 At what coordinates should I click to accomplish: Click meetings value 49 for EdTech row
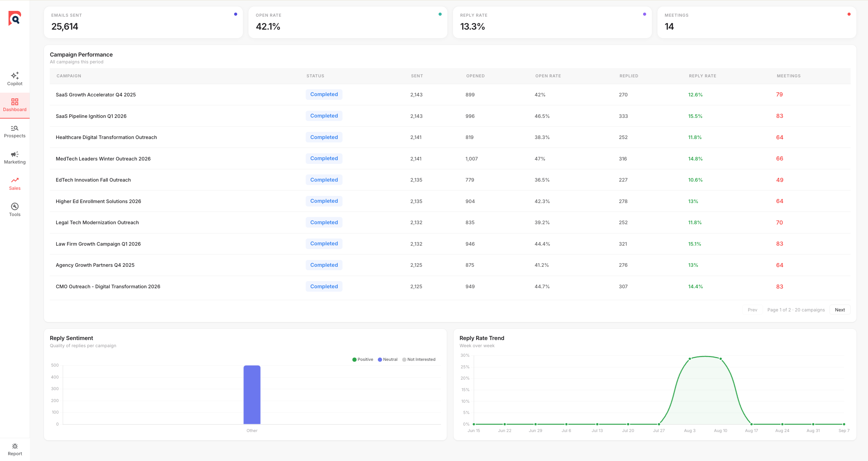780,180
